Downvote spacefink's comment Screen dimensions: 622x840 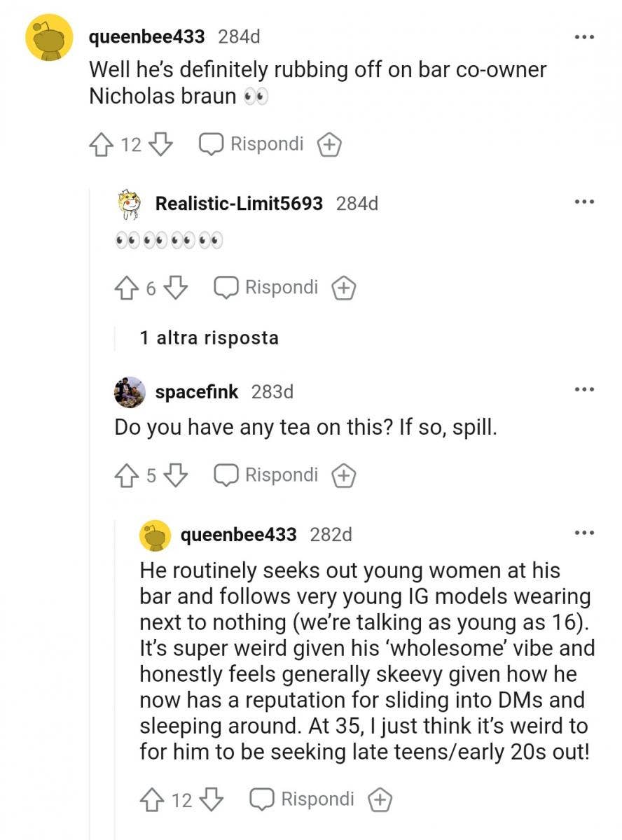coord(177,475)
